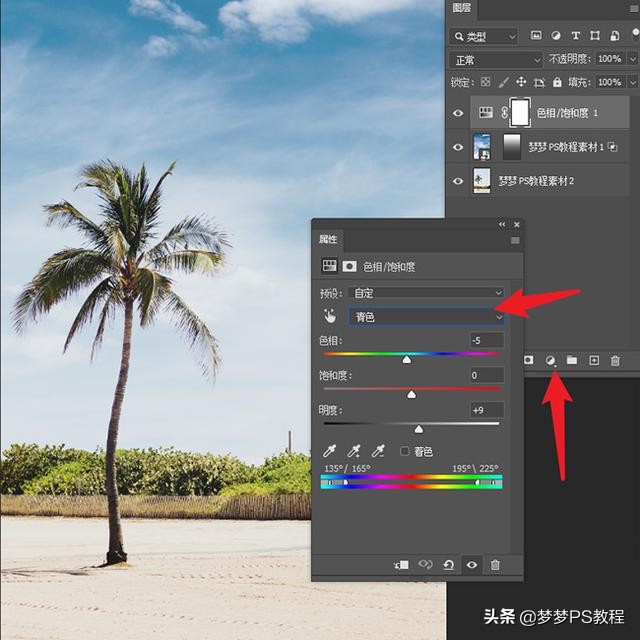Select the 色相/饱和度 1 layer mask thumbnail
Image resolution: width=640 pixels, height=640 pixels.
click(520, 113)
